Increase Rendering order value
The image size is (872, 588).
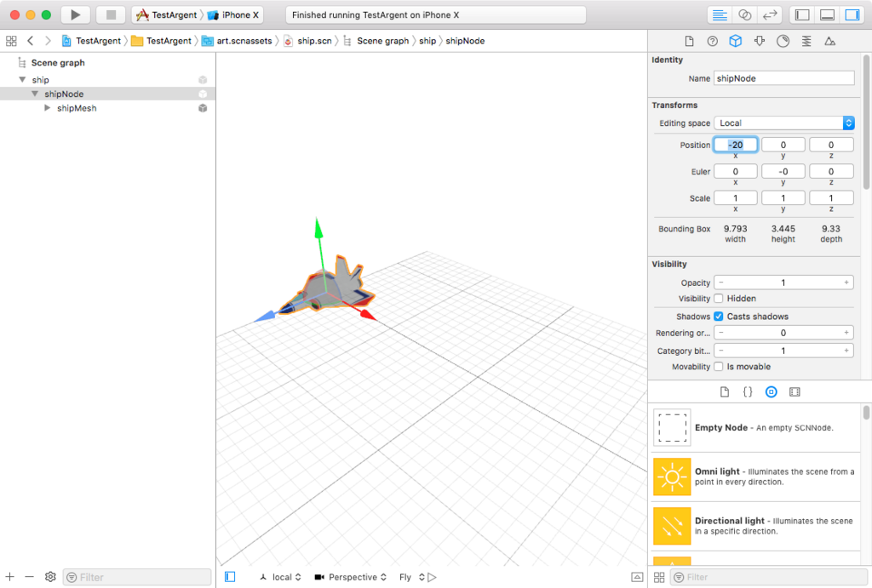846,333
